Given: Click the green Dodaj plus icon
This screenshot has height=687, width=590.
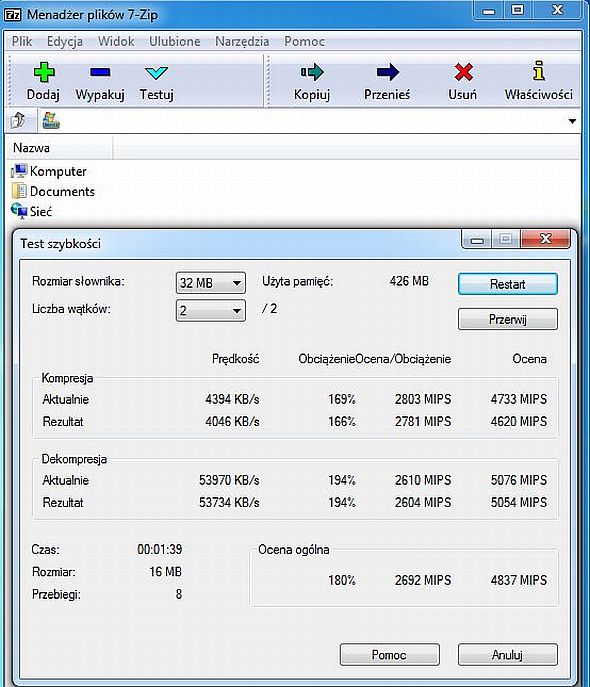Looking at the screenshot, I should tap(44, 72).
